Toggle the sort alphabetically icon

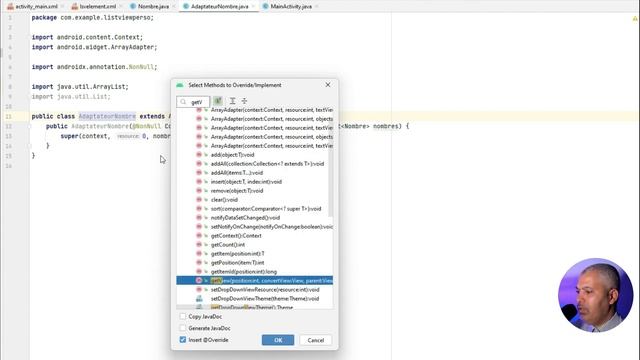[x=218, y=101]
